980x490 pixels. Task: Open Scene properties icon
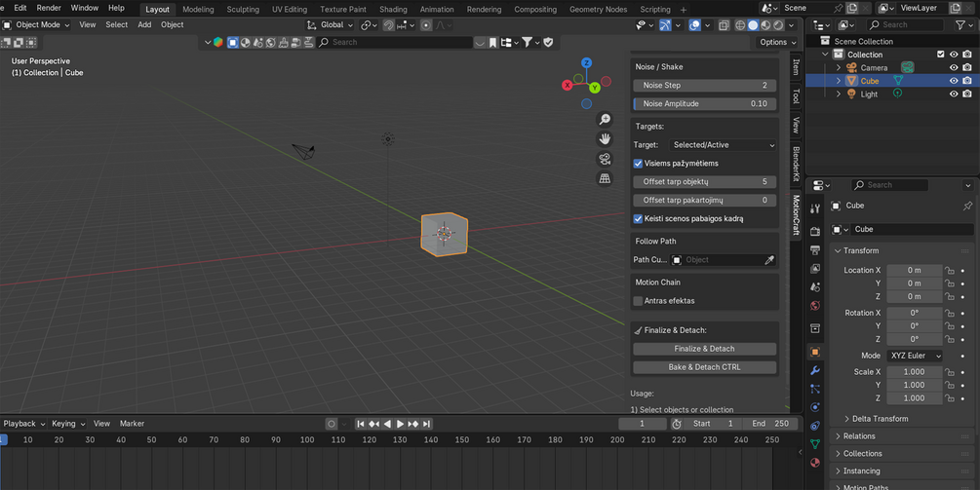coord(815,287)
